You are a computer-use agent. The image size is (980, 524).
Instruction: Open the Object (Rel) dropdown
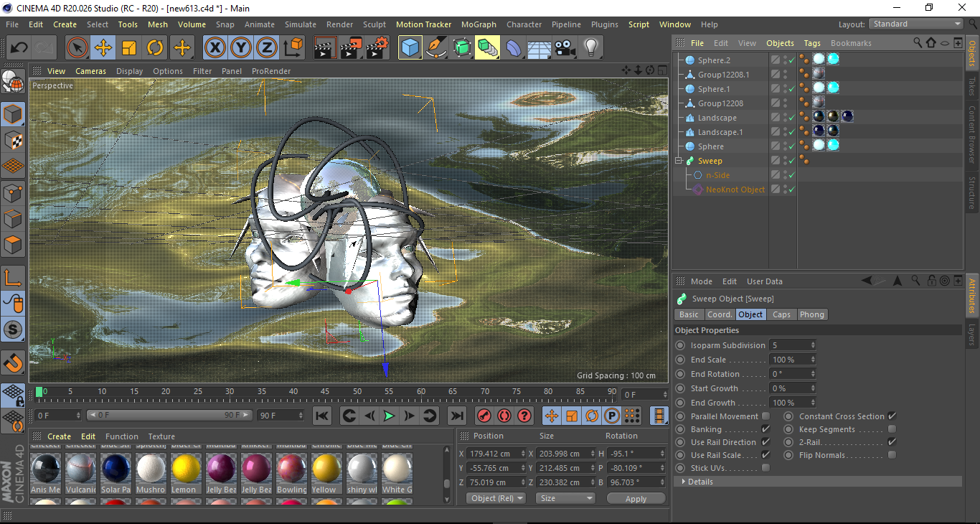[496, 498]
